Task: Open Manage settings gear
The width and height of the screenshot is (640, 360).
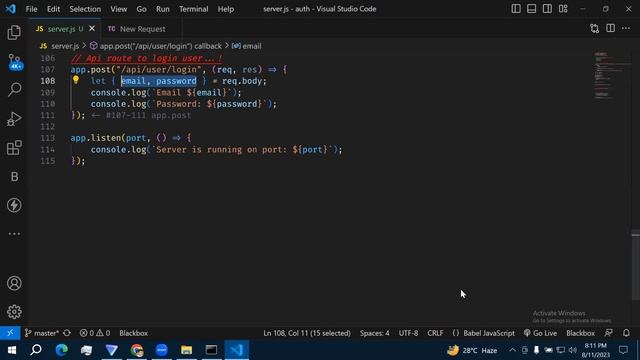Action: pyautogui.click(x=14, y=312)
